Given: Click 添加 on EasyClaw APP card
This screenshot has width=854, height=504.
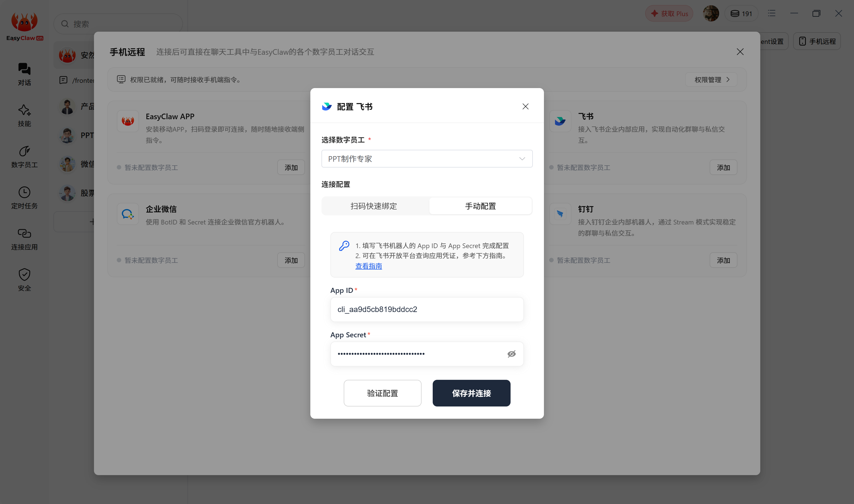Looking at the screenshot, I should click(291, 168).
